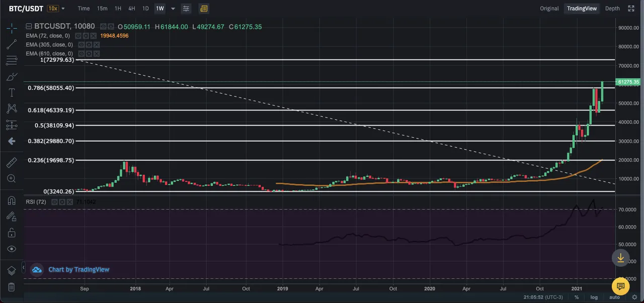Enter fullscreen chart mode
The image size is (644, 303).
(631, 9)
